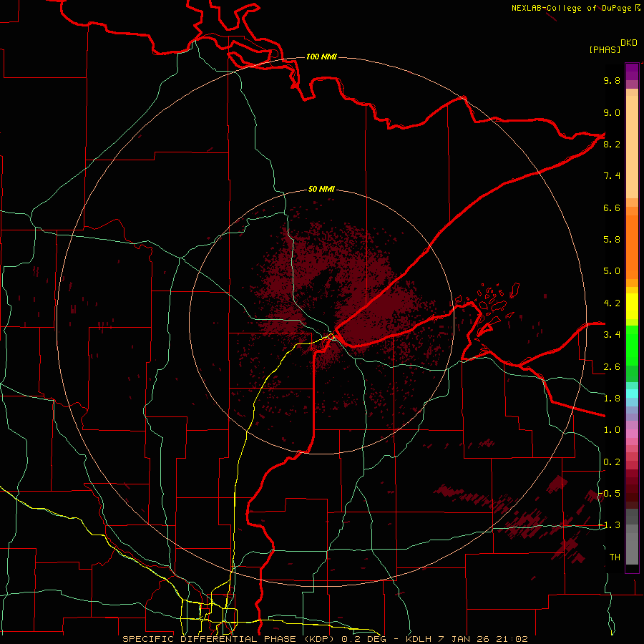The height and width of the screenshot is (644, 644).
Task: Pick the purple segment atop the color bar
Action: point(632,72)
